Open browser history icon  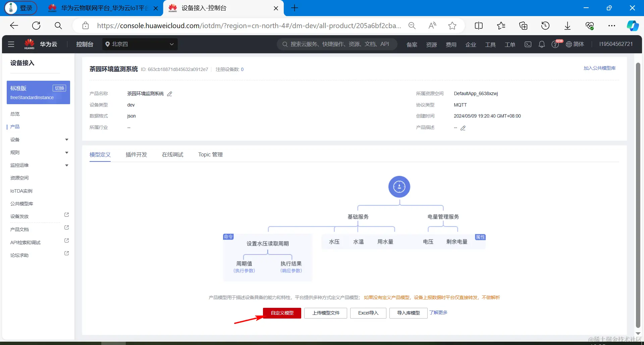[x=545, y=26]
